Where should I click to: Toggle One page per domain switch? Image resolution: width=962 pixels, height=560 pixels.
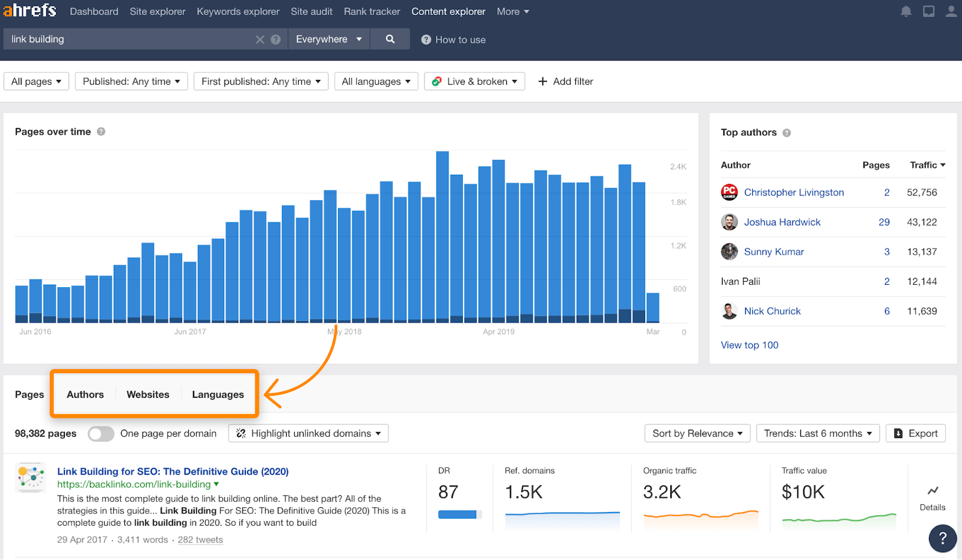101,434
